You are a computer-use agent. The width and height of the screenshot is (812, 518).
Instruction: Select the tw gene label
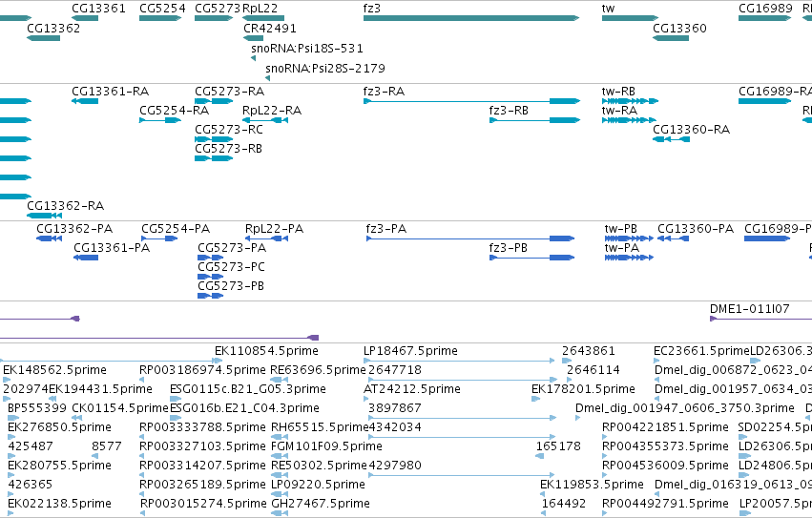(x=608, y=9)
